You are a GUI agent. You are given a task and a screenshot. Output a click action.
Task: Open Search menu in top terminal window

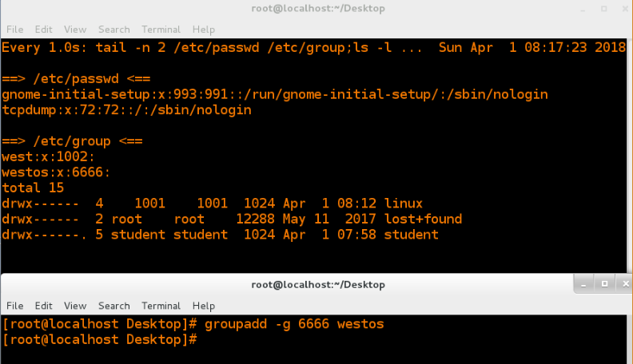point(114,30)
